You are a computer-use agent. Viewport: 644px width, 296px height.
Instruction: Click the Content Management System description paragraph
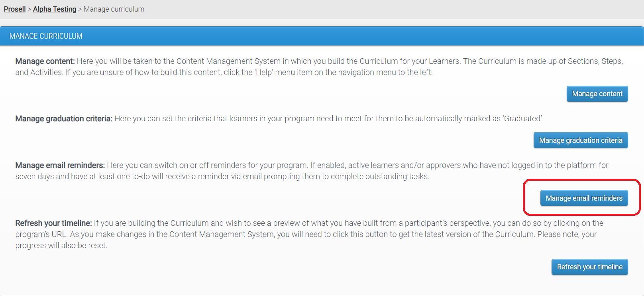click(319, 67)
